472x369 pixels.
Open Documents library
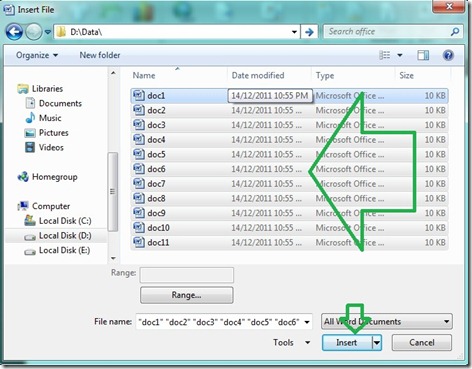click(60, 103)
